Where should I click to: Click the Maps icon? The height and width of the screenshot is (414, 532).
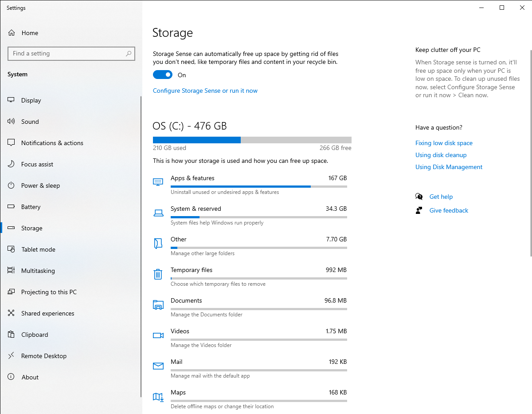tap(158, 397)
